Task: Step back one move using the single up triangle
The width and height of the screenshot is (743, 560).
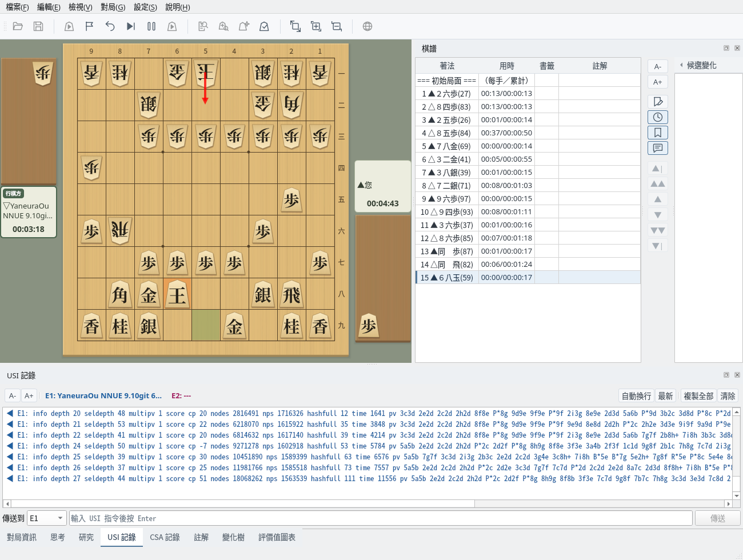Action: [658, 199]
